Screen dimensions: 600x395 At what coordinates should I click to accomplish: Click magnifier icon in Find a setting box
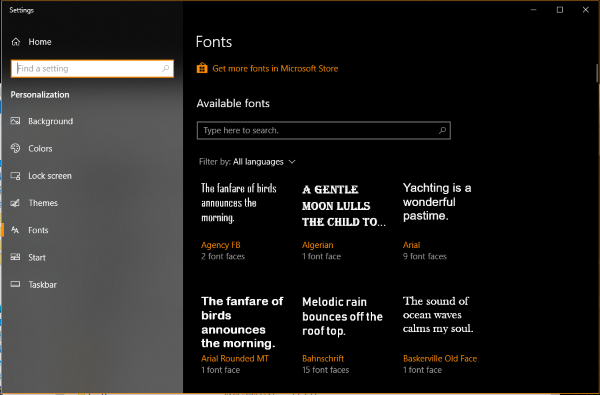point(165,69)
